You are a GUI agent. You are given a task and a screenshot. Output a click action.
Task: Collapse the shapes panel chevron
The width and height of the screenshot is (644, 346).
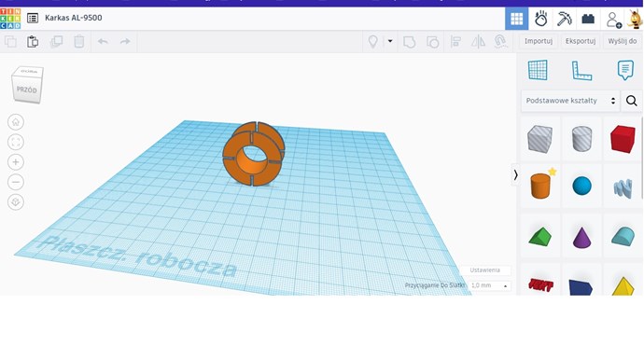515,174
